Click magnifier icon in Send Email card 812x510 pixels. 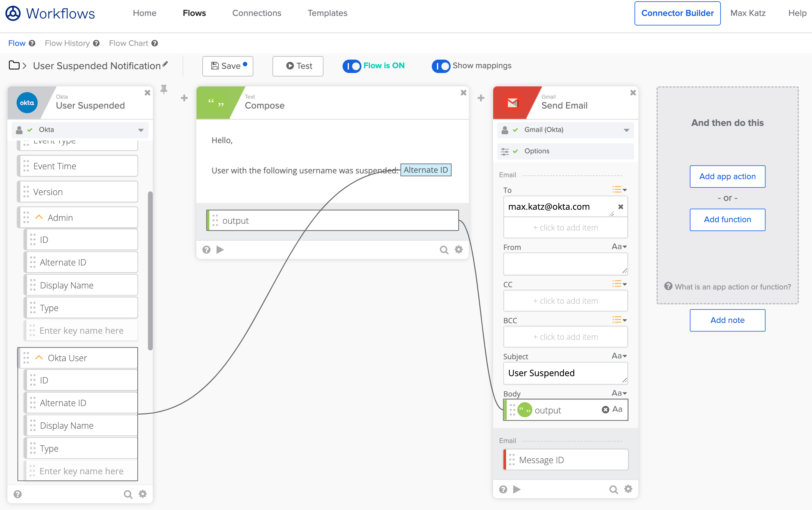tap(613, 489)
